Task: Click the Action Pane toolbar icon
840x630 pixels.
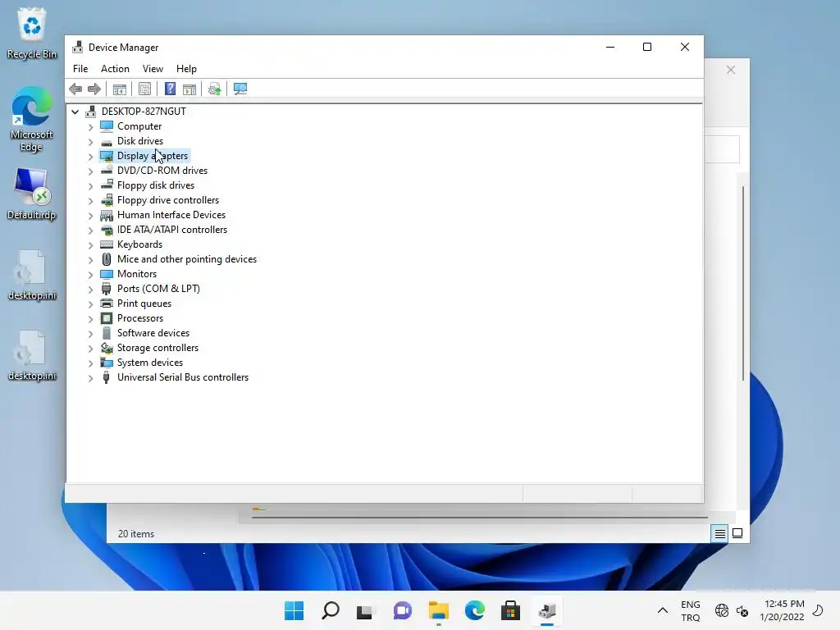Action: (189, 89)
